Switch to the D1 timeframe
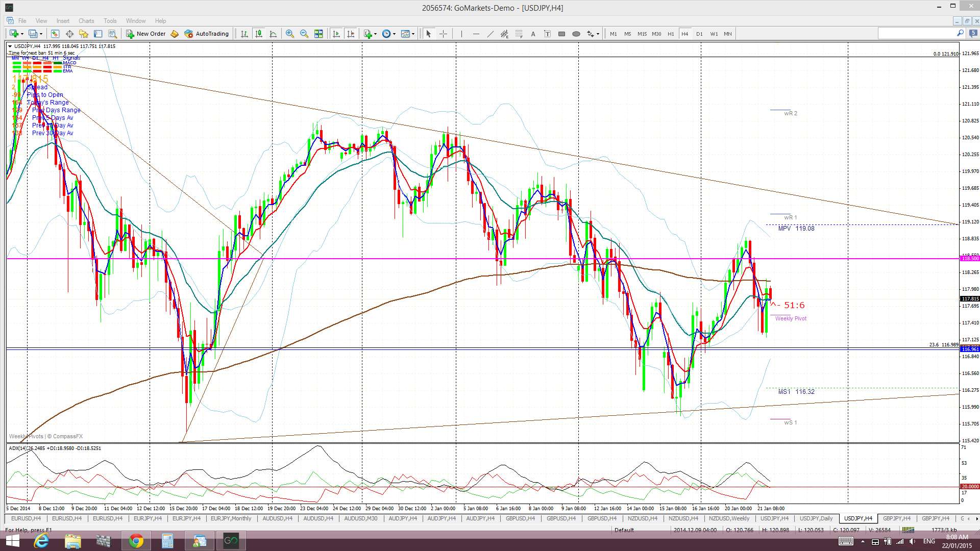Viewport: 980px width, 551px height. click(699, 34)
